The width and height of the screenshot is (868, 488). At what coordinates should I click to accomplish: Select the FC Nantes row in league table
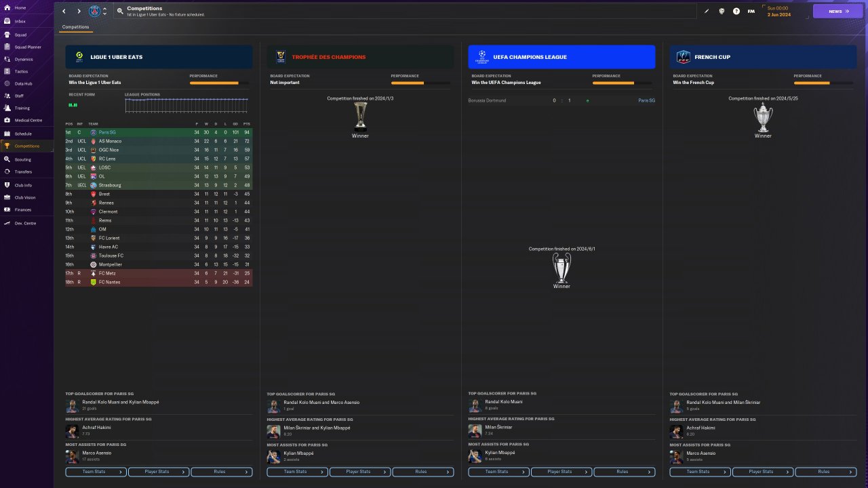tap(159, 282)
